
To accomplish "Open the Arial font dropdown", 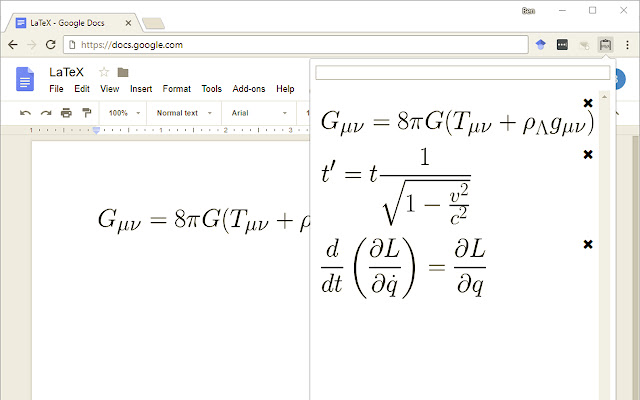I will coord(259,113).
